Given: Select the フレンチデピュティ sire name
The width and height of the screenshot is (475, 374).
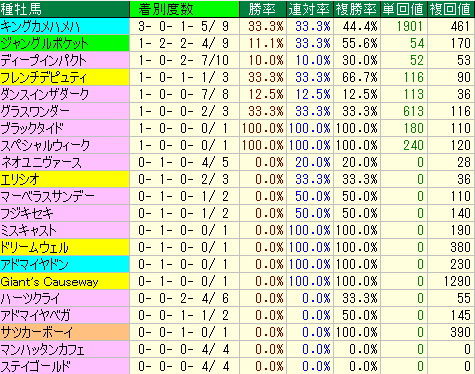Looking at the screenshot, I should (43, 77).
